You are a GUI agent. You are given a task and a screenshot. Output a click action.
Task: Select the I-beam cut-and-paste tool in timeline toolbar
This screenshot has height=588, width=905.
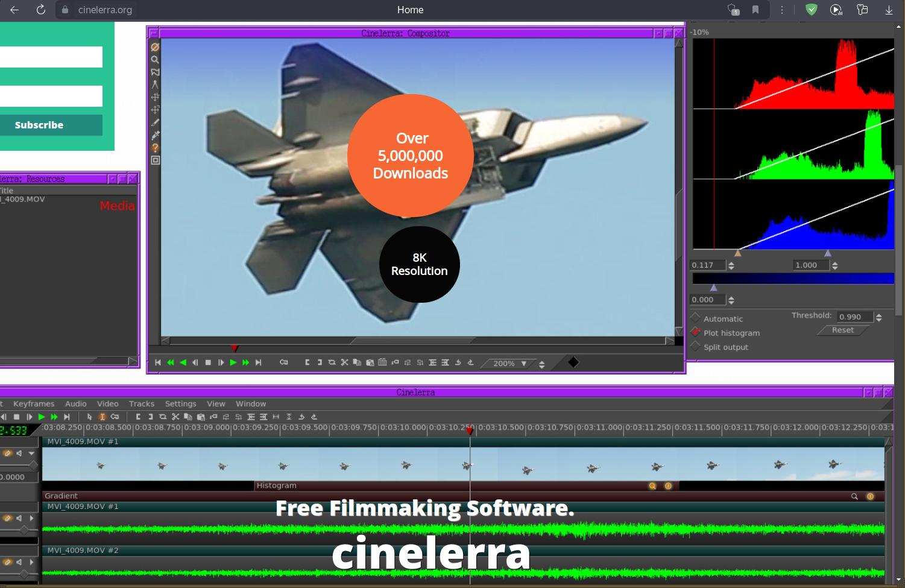click(102, 417)
